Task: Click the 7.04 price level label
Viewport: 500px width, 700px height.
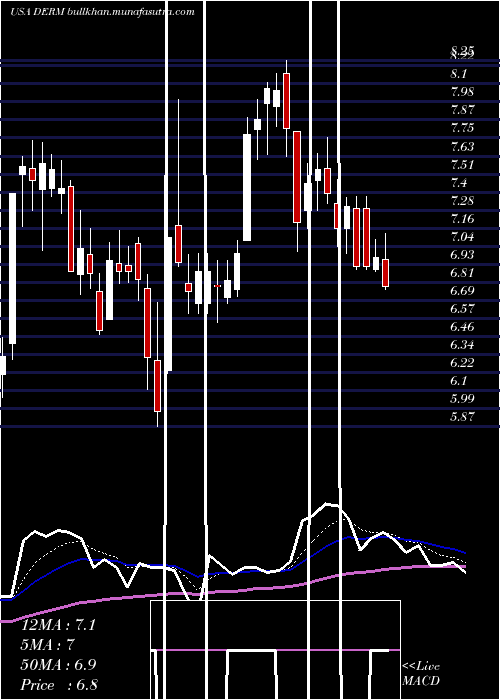Action: 462,237
